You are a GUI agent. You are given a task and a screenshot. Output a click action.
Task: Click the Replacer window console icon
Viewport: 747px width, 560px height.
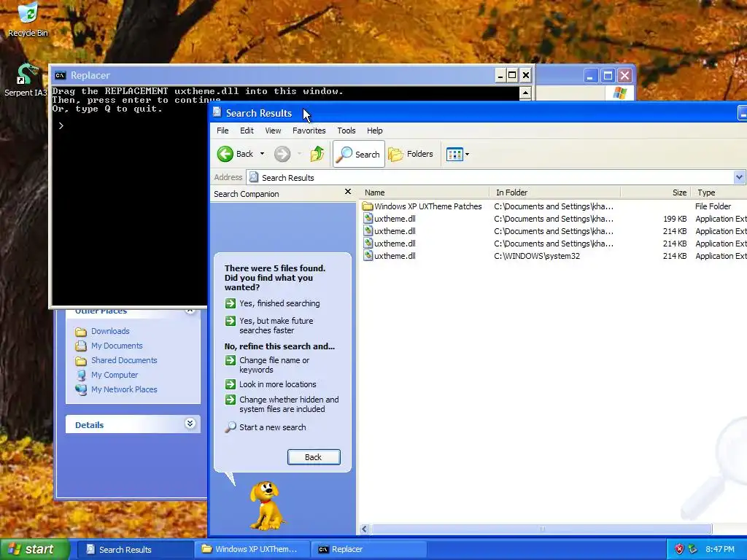[61, 75]
